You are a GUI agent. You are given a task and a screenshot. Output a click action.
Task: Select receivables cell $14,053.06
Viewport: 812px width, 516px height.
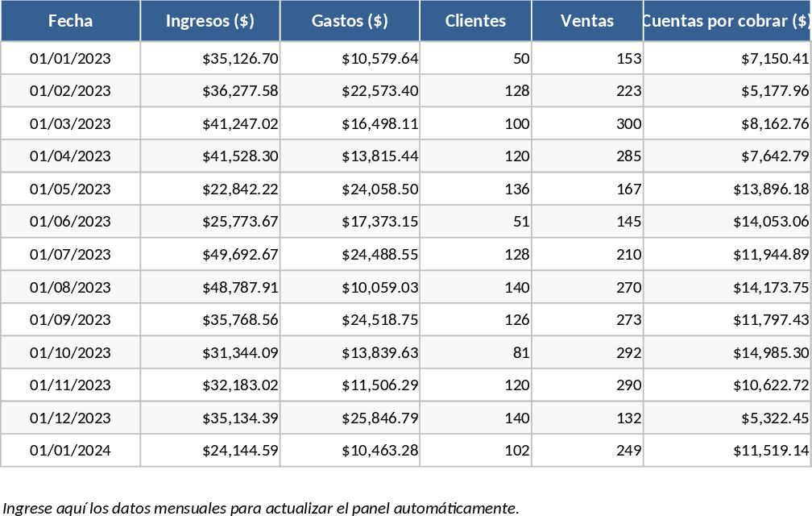tap(770, 222)
